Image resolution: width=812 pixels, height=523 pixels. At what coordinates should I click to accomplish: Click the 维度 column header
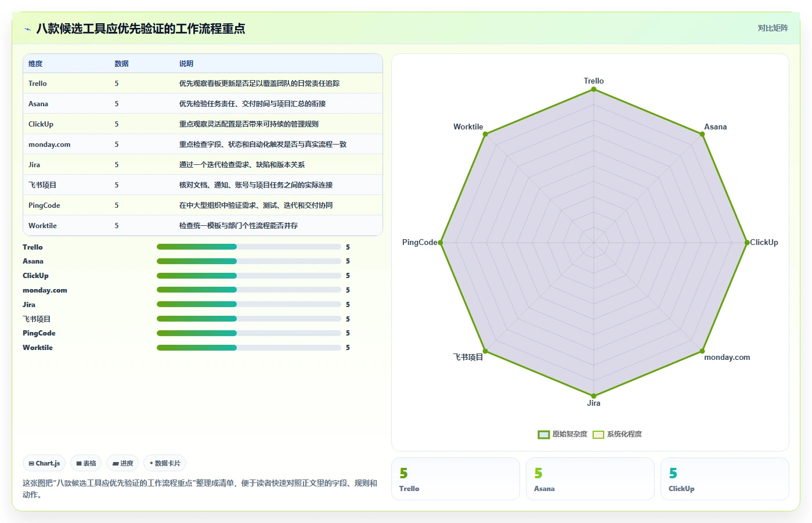(x=35, y=64)
